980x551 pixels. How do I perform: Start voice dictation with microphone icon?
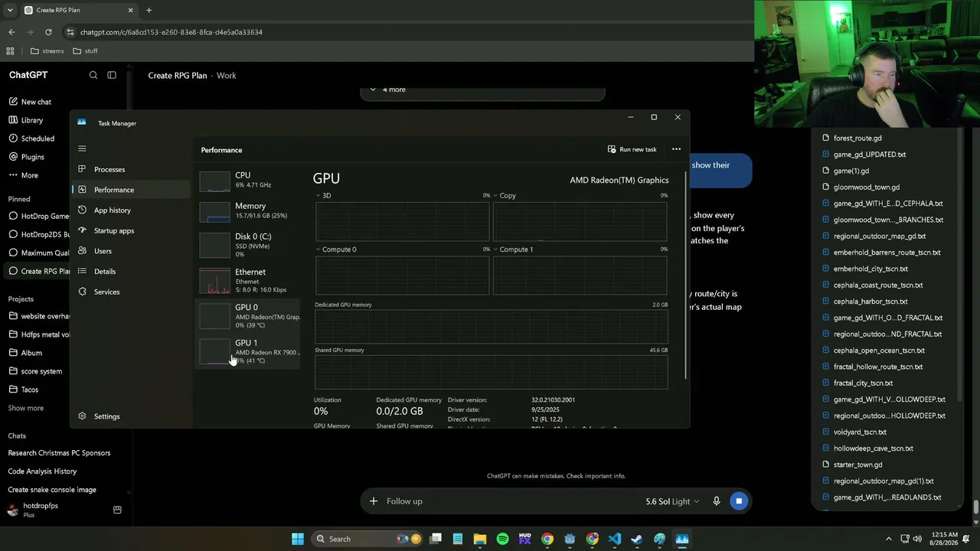717,501
